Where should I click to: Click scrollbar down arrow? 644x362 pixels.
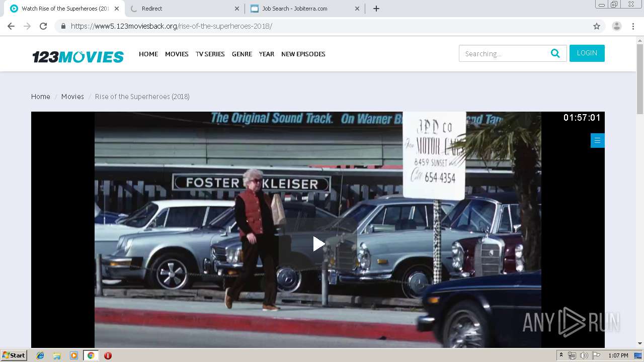click(x=640, y=343)
